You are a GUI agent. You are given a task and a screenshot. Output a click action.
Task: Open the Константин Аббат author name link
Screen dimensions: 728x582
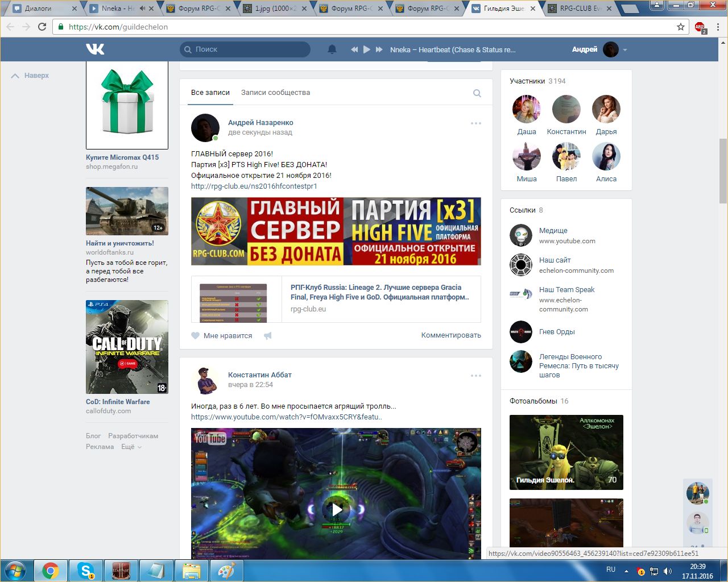click(x=260, y=375)
